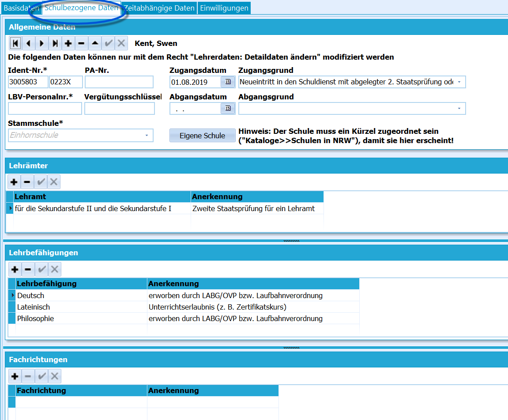Add a new Lehramt entry
Viewport: 508px width, 420px height.
(x=14, y=182)
